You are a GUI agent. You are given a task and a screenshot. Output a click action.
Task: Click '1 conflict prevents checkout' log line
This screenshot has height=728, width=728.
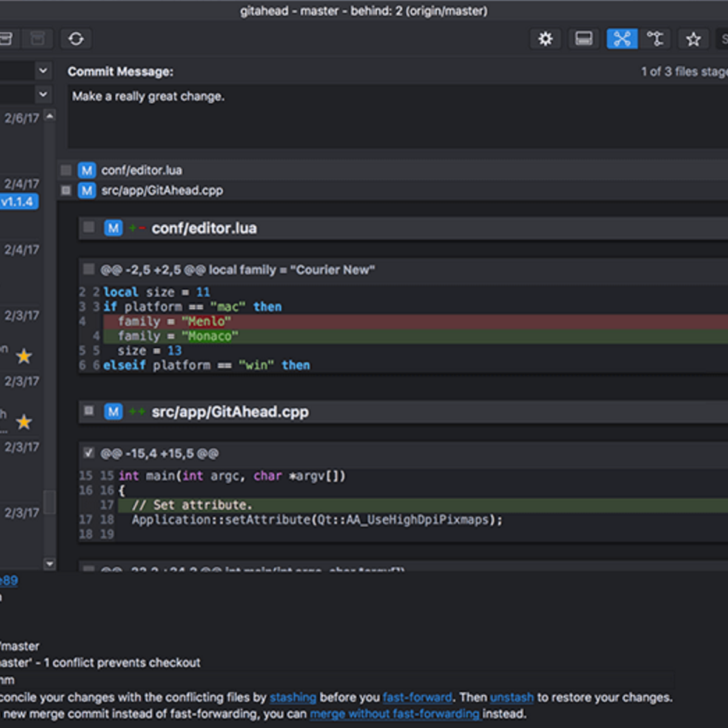122,663
